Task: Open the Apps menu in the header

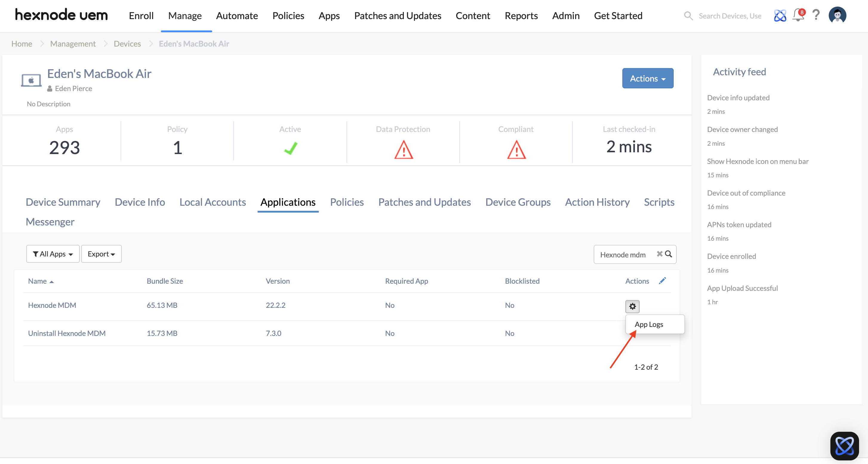Action: (329, 16)
